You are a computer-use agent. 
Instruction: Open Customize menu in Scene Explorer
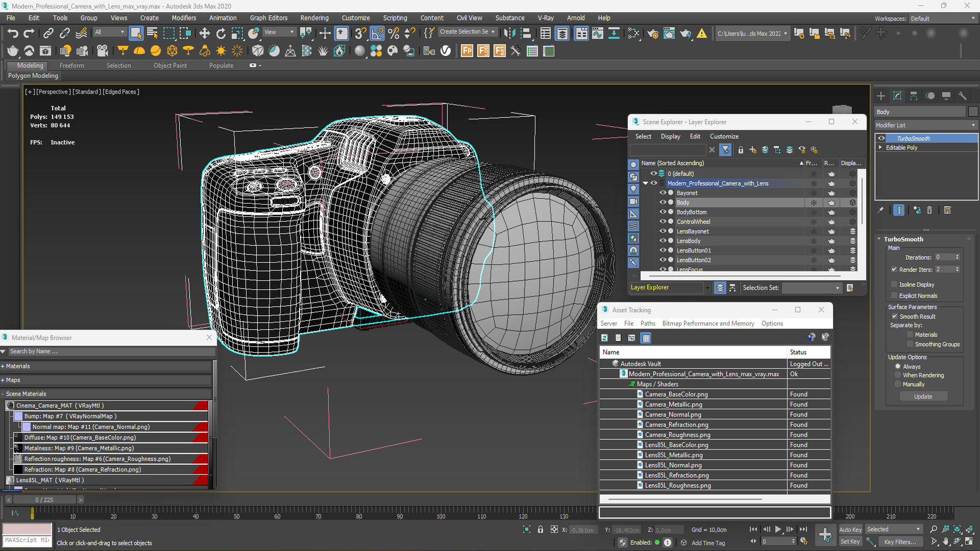[724, 136]
